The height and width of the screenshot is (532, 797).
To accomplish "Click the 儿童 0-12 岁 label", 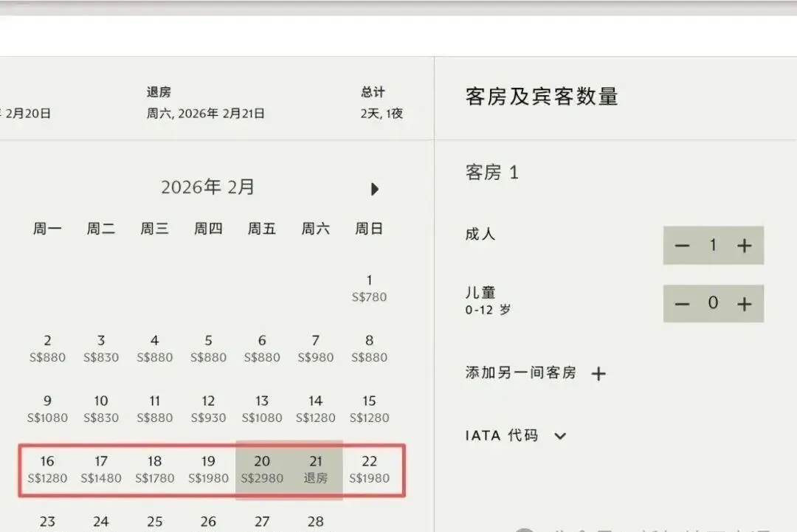I will pyautogui.click(x=488, y=300).
